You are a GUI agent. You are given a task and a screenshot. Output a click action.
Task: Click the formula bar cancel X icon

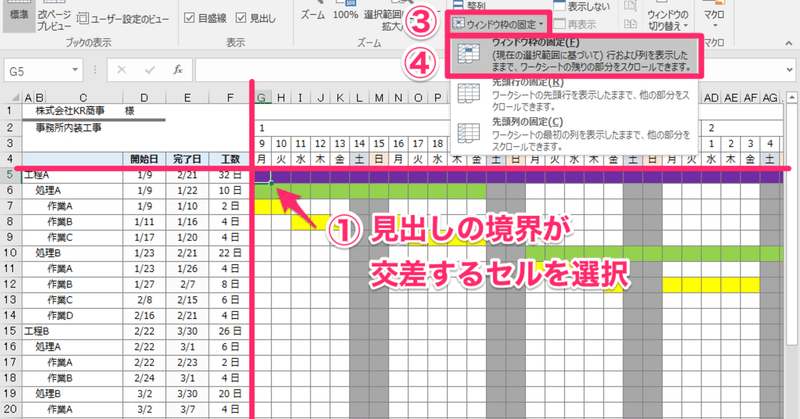121,70
